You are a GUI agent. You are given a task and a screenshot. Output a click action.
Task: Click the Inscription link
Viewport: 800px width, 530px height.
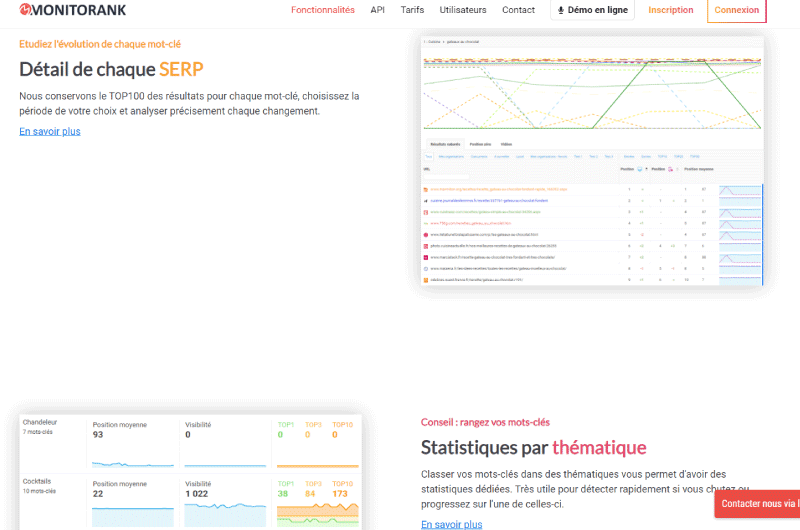coord(670,10)
